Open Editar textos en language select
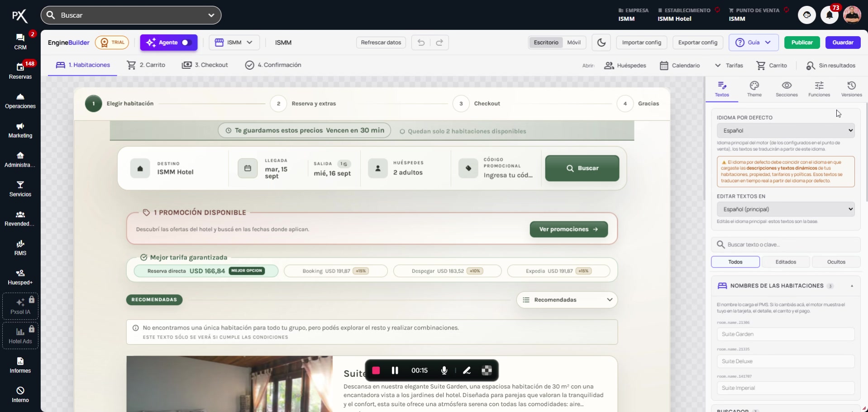The width and height of the screenshot is (868, 412). [786, 209]
